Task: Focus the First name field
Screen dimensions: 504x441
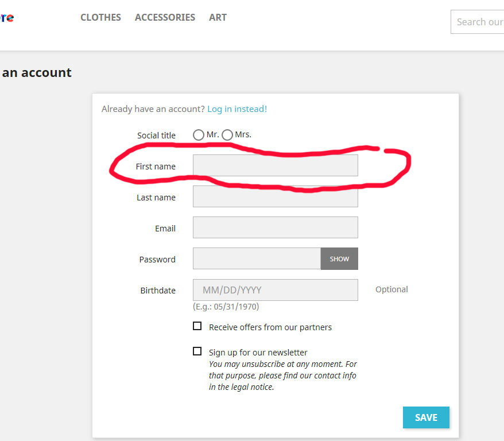Action: pos(275,165)
